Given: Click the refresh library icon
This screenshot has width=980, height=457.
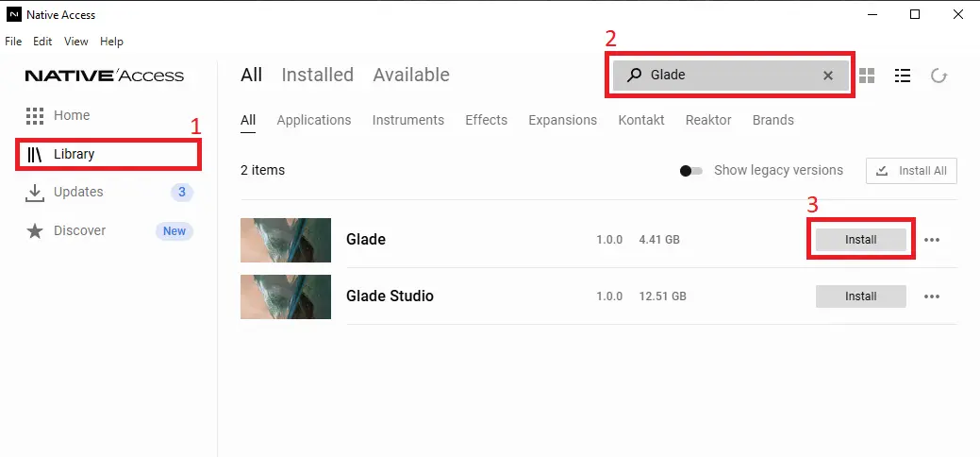Looking at the screenshot, I should click(x=938, y=76).
